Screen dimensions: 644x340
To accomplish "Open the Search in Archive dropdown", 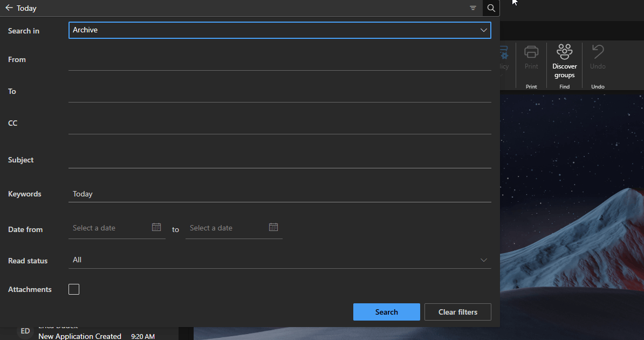I will click(280, 30).
